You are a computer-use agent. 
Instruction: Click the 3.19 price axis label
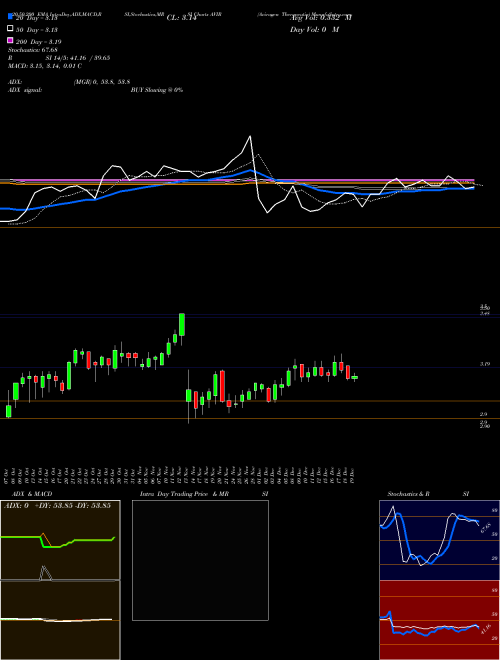[485, 364]
